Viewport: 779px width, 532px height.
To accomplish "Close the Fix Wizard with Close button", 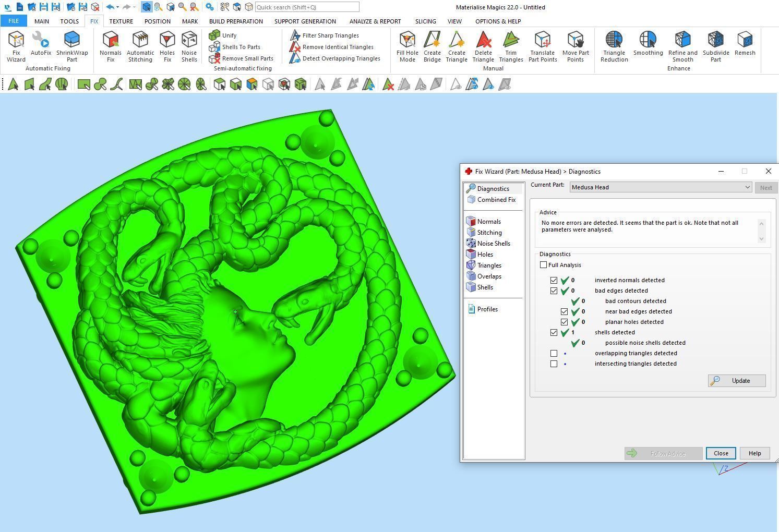I will (721, 453).
